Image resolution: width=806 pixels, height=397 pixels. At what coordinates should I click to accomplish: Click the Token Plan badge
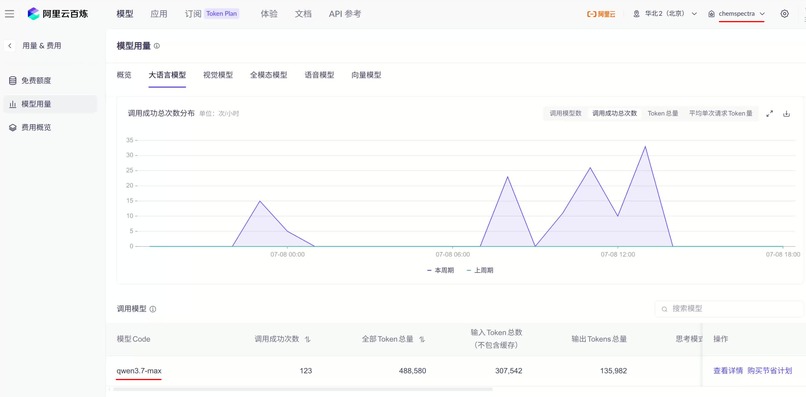pos(222,14)
